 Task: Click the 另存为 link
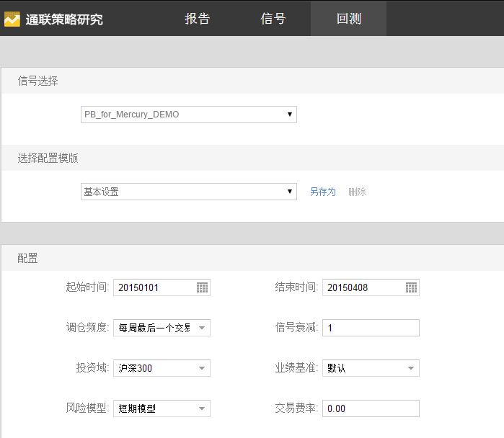(x=323, y=192)
